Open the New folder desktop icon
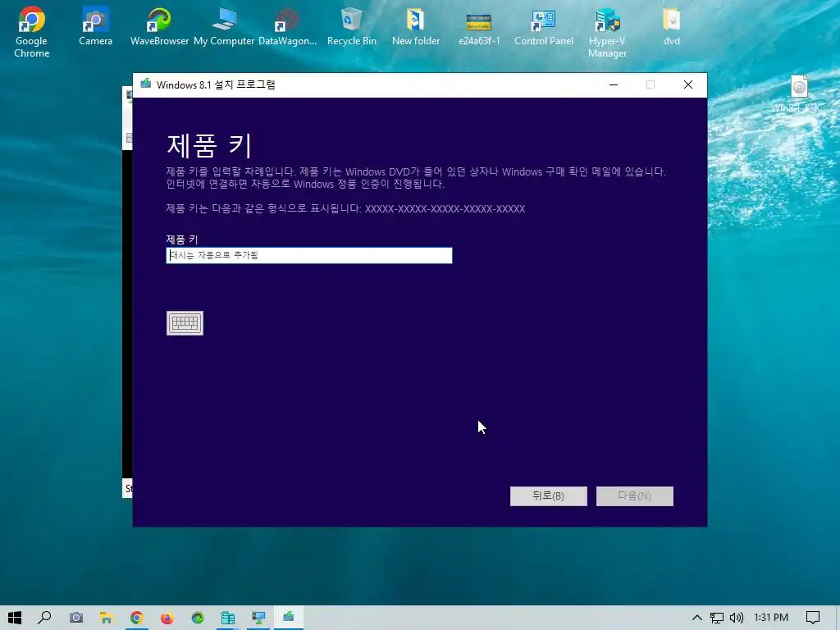Screen dimensions: 840x630 click(x=416, y=26)
